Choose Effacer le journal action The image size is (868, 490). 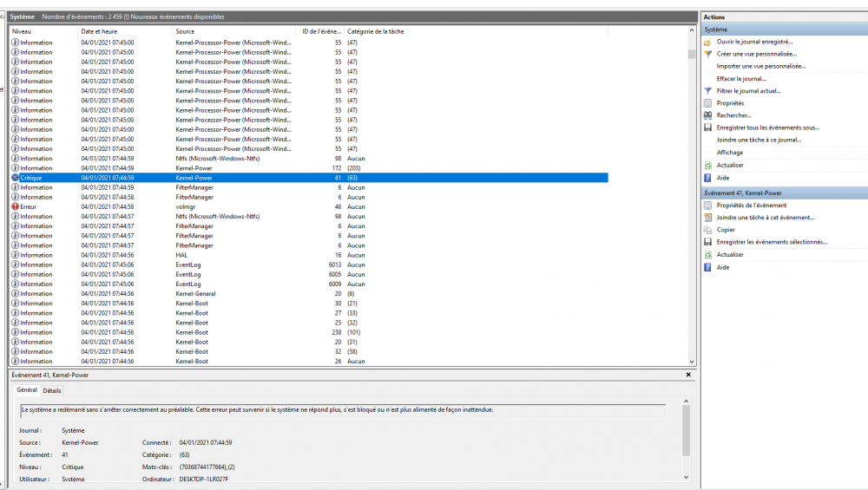tap(741, 79)
